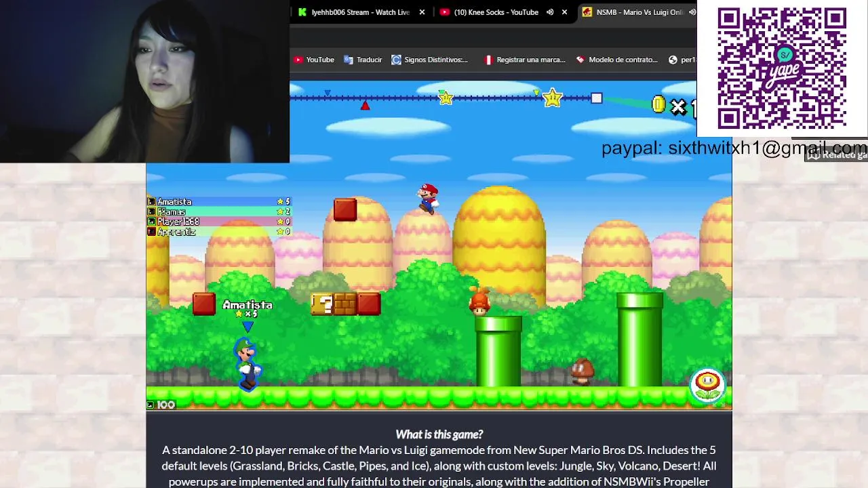Open the Signos Distintivos bookmark

pyautogui.click(x=429, y=60)
